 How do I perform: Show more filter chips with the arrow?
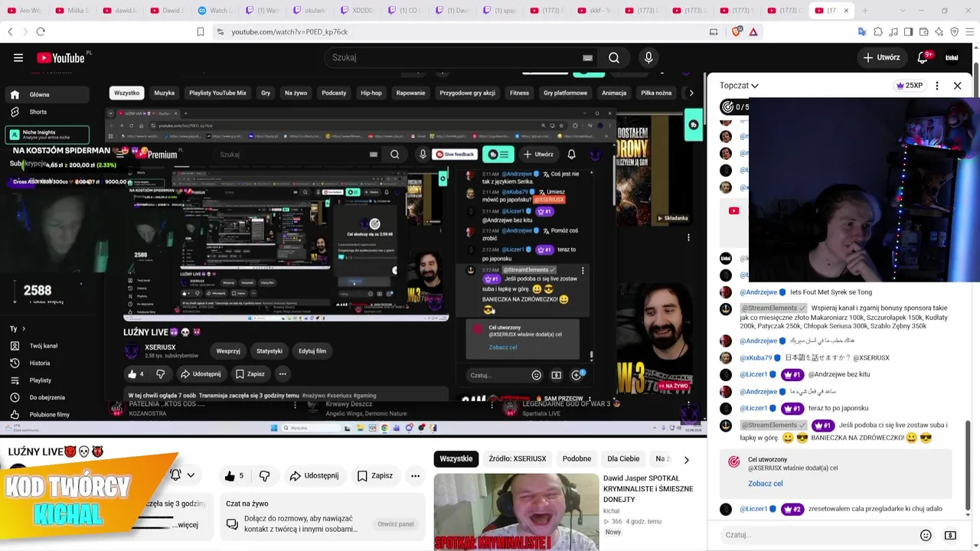tap(686, 459)
